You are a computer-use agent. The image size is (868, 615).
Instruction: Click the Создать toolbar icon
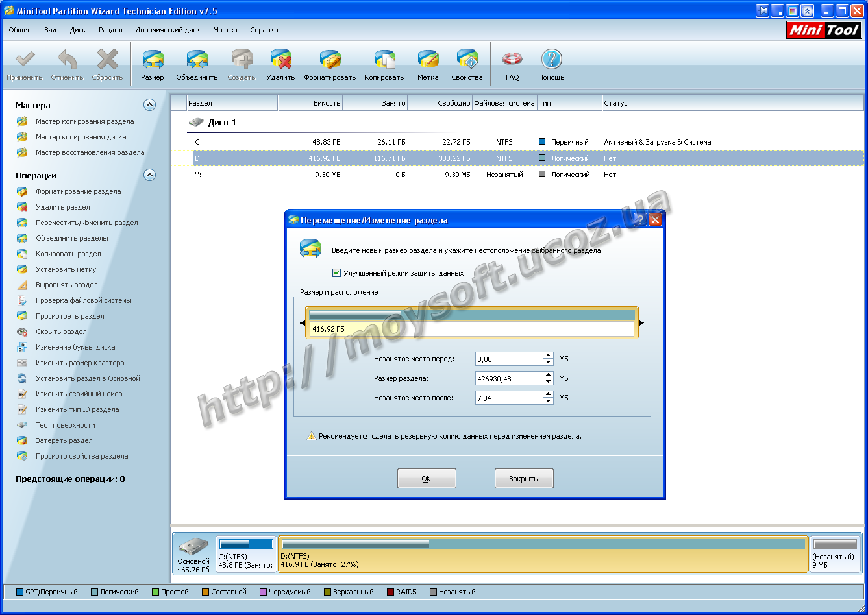[242, 60]
